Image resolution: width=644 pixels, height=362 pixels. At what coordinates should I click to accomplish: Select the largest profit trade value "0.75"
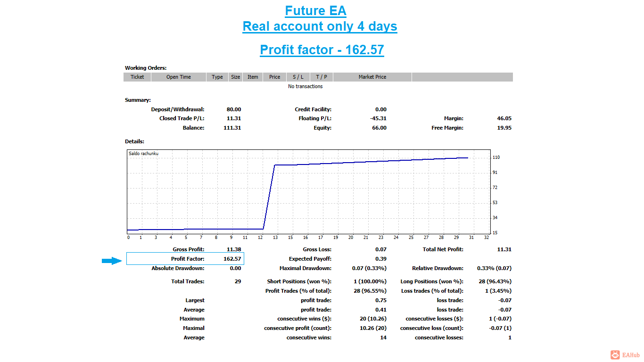[381, 300]
